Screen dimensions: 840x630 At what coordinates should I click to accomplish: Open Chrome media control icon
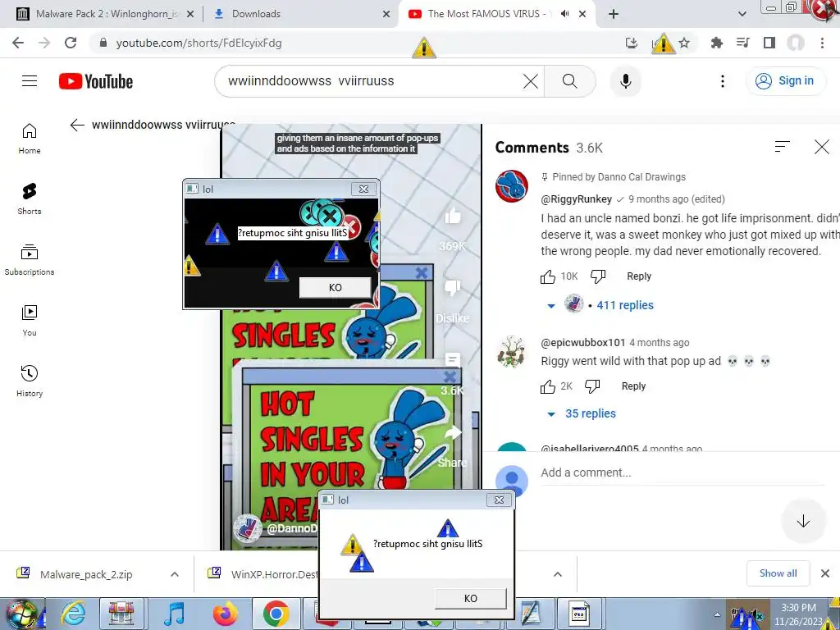742,43
